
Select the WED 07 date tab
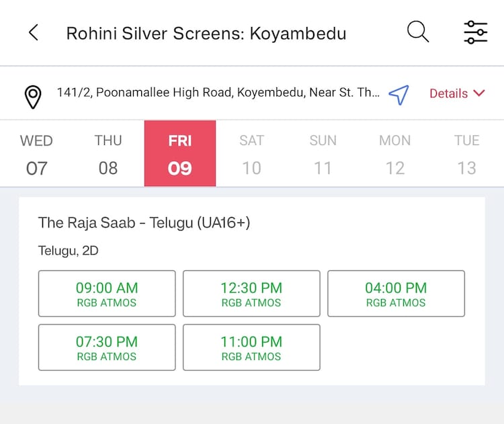36,154
